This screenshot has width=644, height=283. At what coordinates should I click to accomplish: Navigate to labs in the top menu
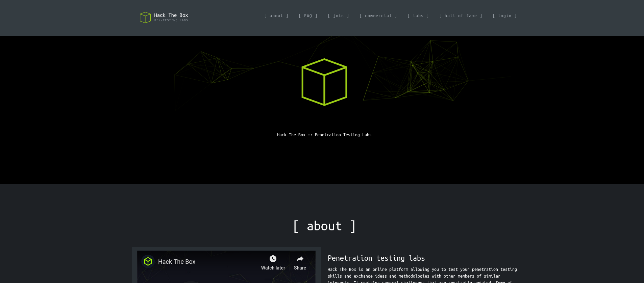pyautogui.click(x=418, y=16)
